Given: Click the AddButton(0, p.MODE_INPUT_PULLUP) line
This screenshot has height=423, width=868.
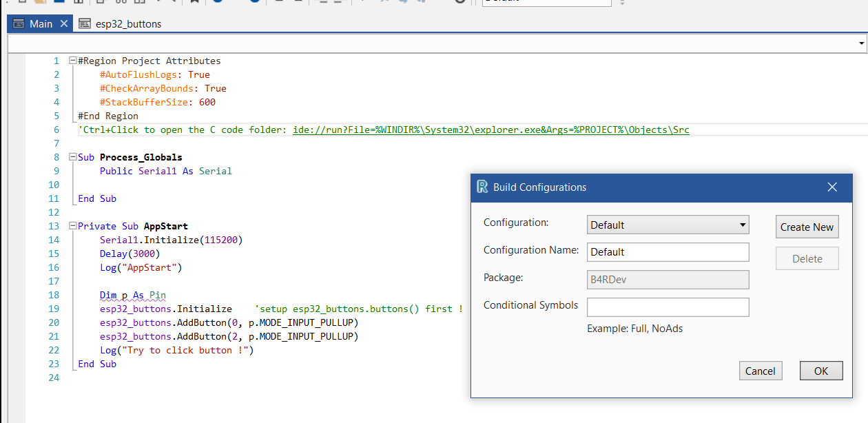Looking at the screenshot, I should pos(229,322).
